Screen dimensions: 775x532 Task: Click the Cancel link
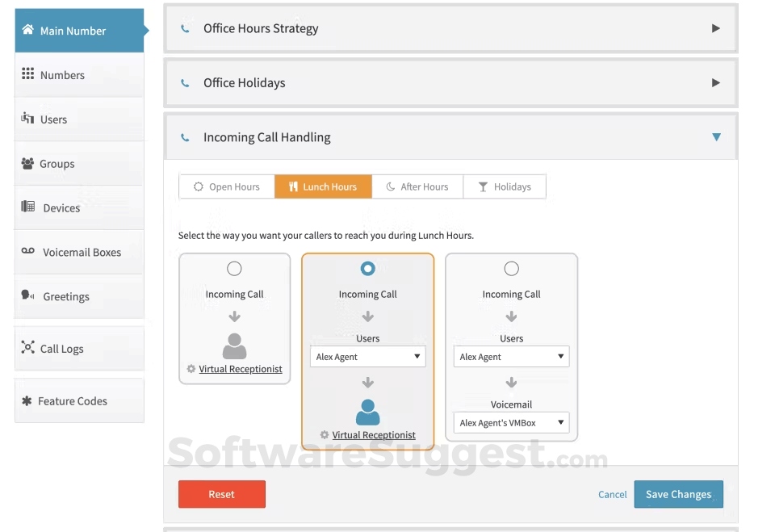613,494
